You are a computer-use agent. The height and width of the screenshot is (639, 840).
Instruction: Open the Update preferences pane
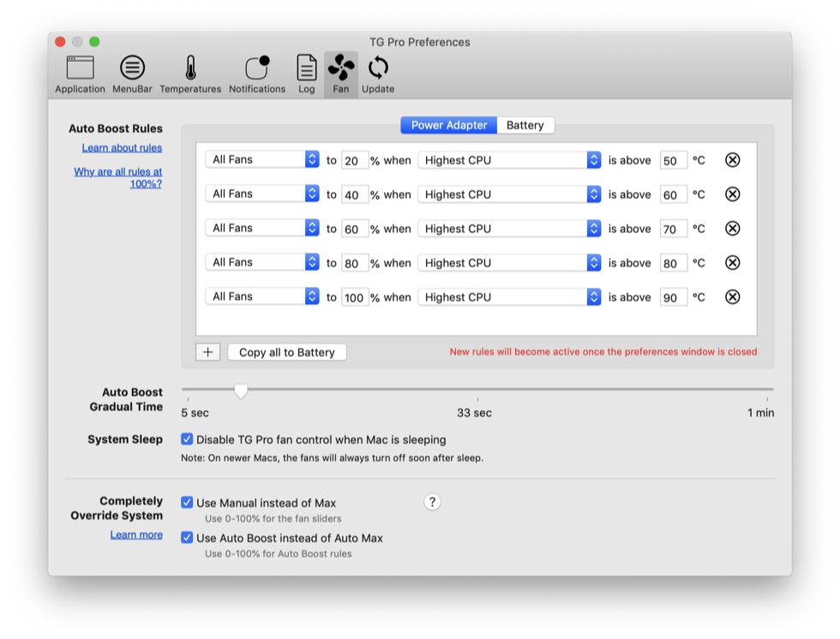click(x=378, y=75)
